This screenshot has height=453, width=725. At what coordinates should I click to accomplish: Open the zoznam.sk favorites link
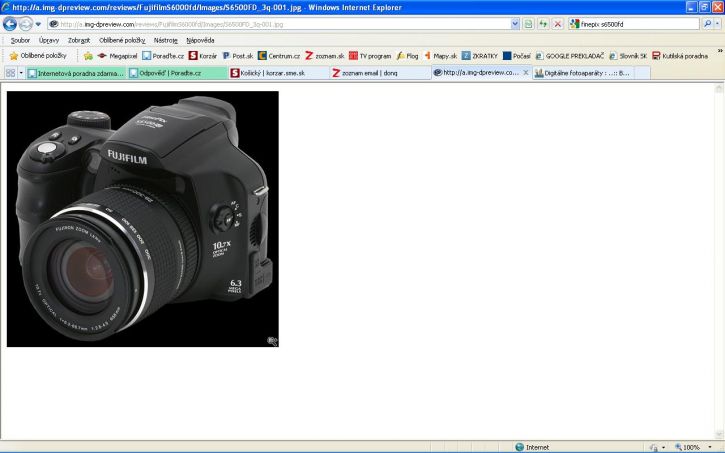click(324, 56)
